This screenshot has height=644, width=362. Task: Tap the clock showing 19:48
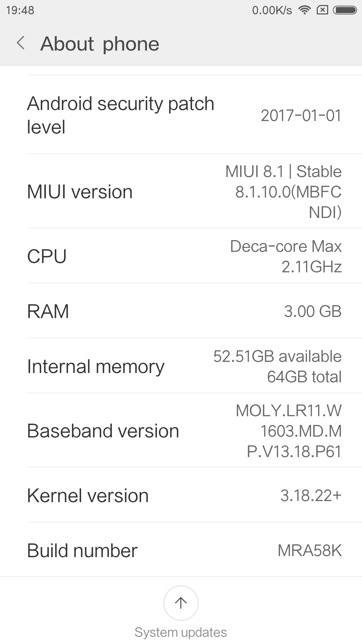[x=20, y=10]
